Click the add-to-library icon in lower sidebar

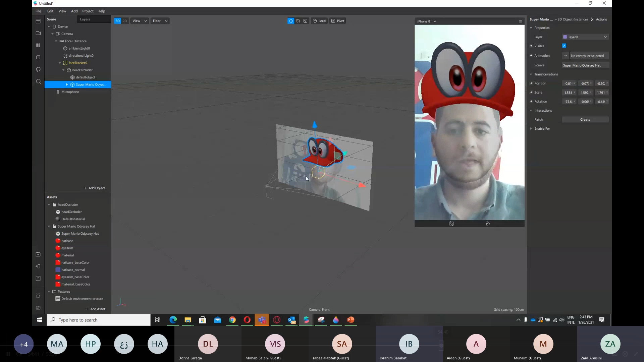(38, 254)
